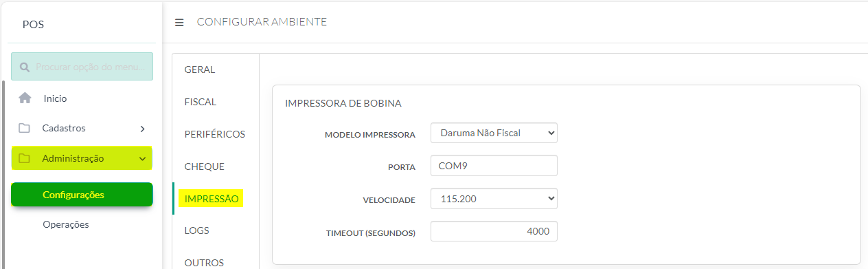Go to the OUTROS tab
This screenshot has height=269, width=868.
coord(205,262)
